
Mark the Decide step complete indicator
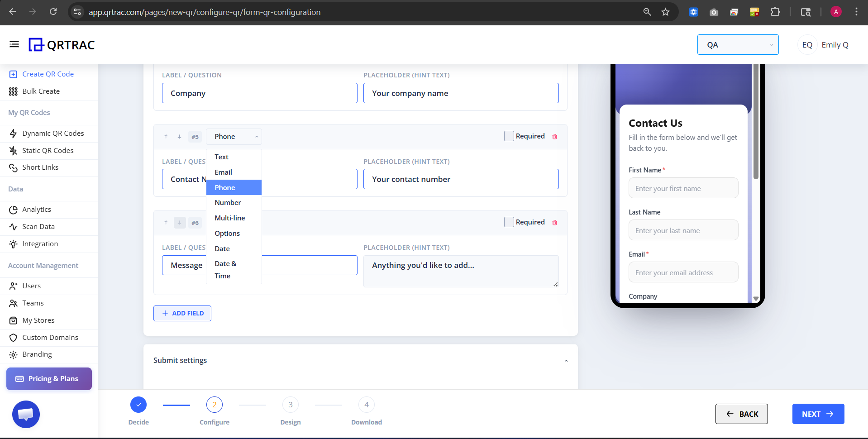[138, 404]
